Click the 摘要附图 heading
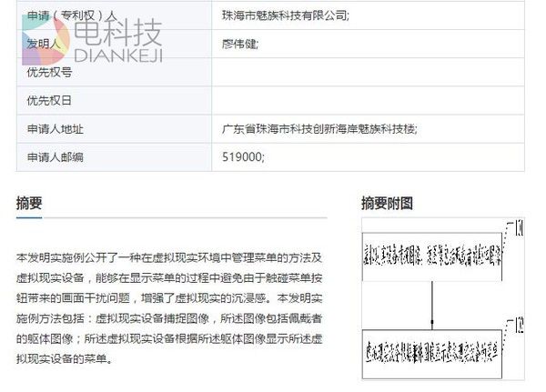Screen dimensions: 546x392 387,204
